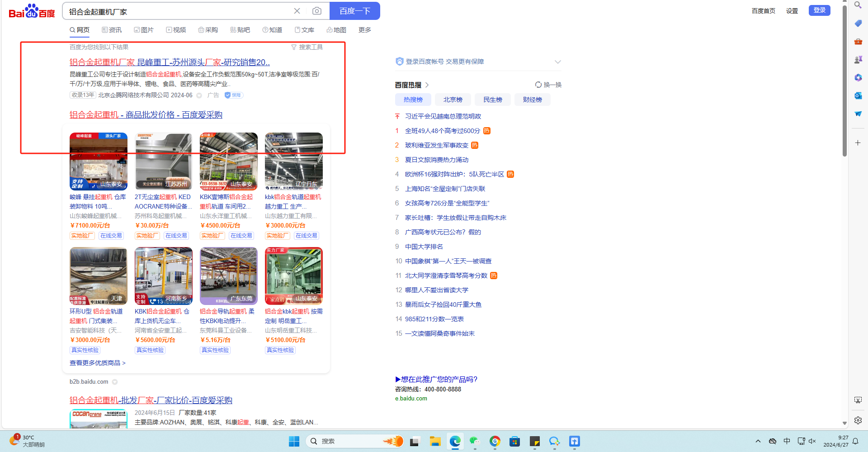Select the 北京榜 hot list tab
868x452 pixels.
pos(453,100)
